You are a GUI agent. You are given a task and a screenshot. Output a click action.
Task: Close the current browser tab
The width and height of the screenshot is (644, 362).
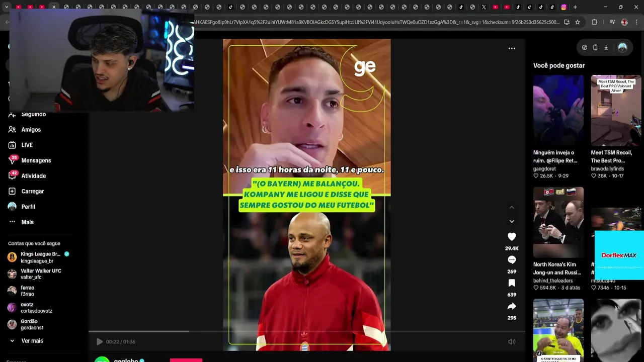click(54, 7)
